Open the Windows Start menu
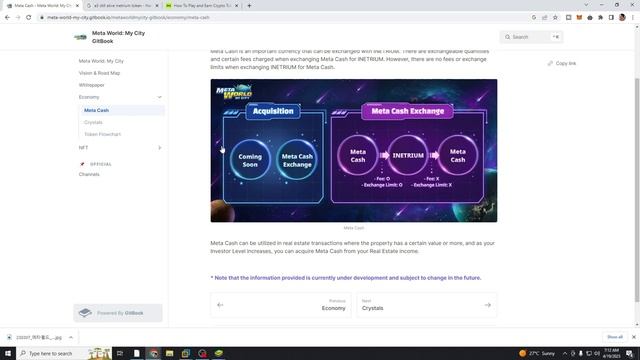The height and width of the screenshot is (360, 640). click(x=8, y=353)
